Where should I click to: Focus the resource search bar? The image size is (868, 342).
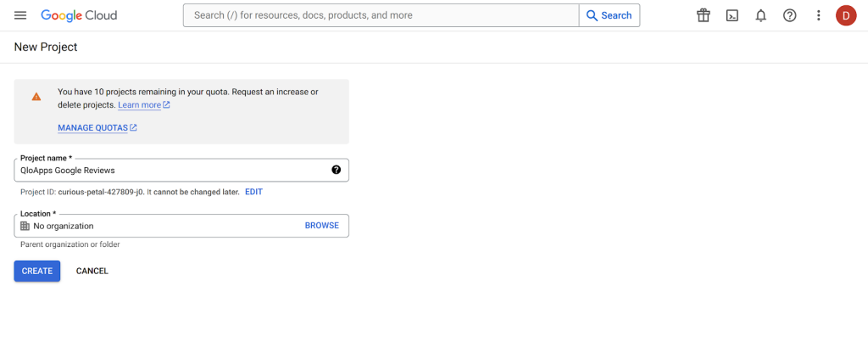point(381,15)
